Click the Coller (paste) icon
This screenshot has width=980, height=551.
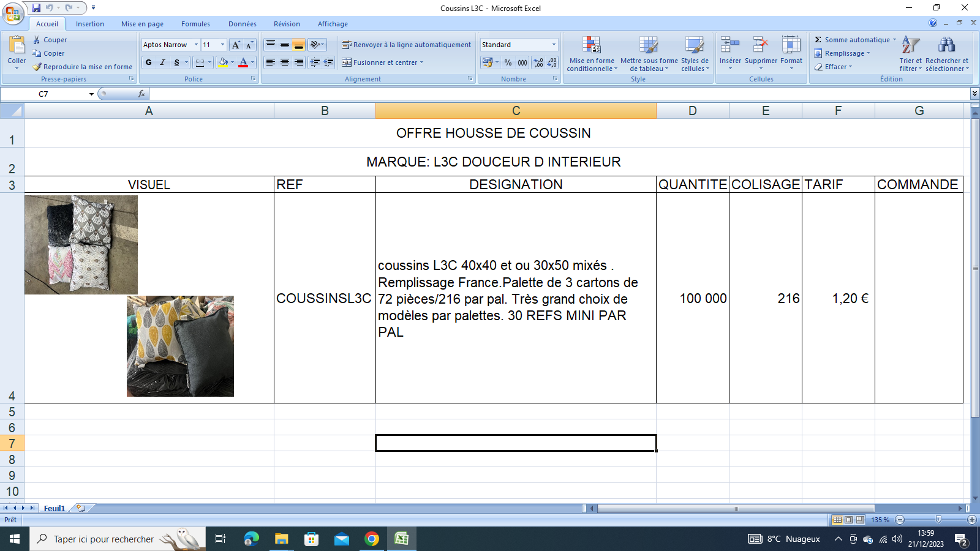(17, 46)
